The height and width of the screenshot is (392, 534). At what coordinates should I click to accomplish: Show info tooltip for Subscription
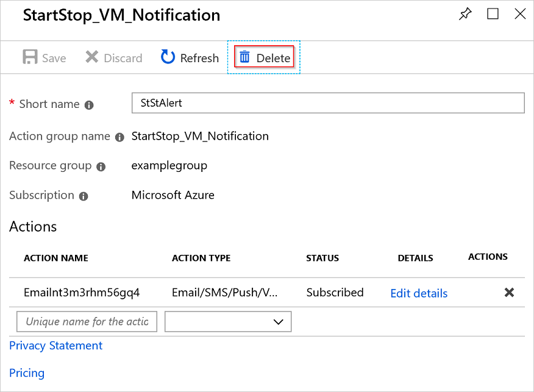[x=84, y=196]
